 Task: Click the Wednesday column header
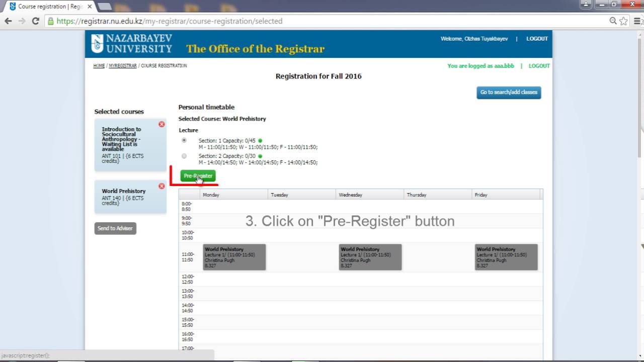370,195
